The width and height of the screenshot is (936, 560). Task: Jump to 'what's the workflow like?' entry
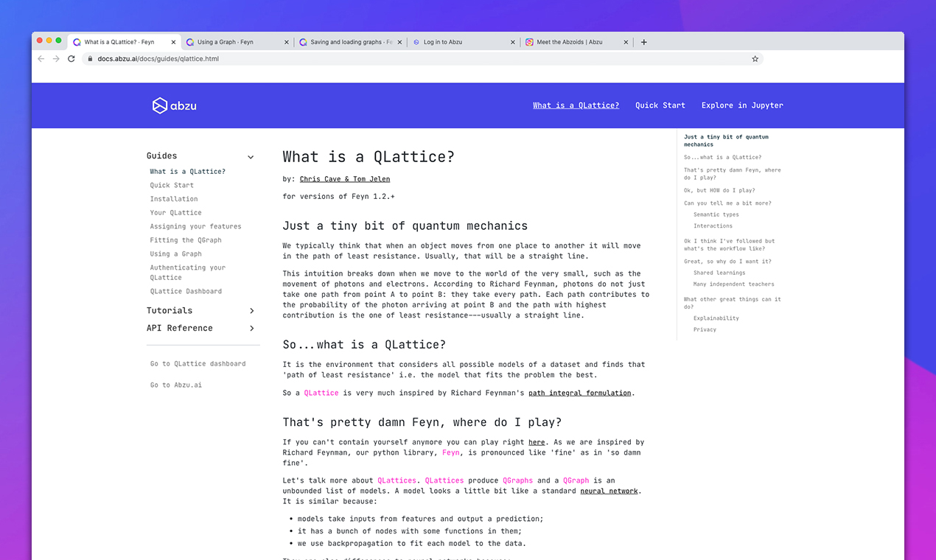(x=729, y=245)
